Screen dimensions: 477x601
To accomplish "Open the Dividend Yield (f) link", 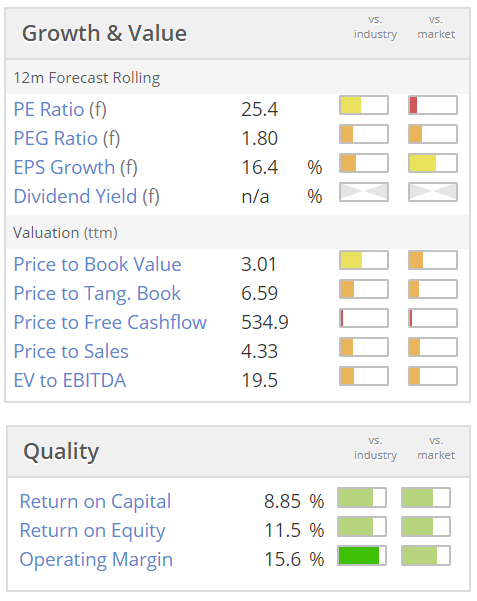I will click(x=87, y=196).
